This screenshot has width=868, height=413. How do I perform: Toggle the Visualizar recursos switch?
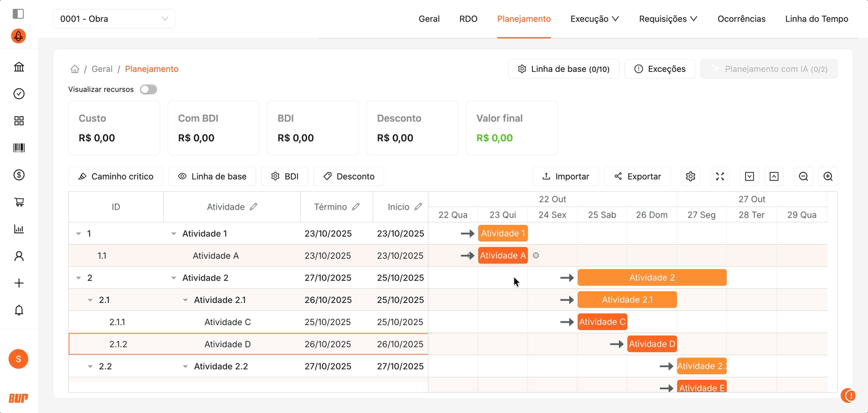(149, 90)
